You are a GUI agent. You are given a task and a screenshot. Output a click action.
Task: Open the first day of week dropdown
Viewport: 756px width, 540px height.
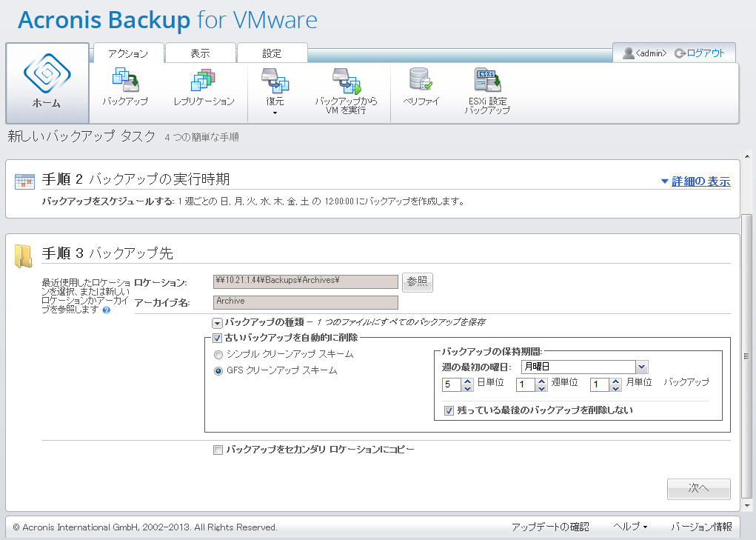[x=641, y=367]
